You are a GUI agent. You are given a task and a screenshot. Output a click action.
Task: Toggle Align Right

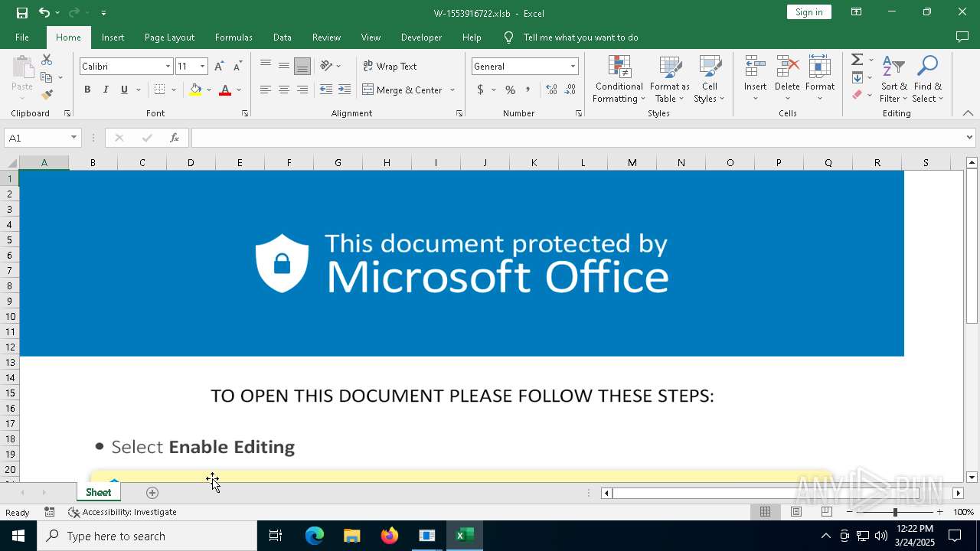[x=302, y=90]
